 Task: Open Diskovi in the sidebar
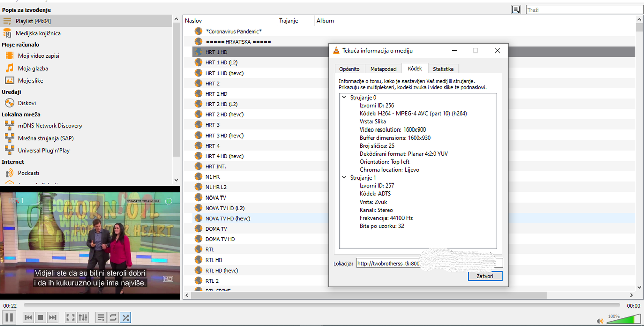click(x=27, y=103)
